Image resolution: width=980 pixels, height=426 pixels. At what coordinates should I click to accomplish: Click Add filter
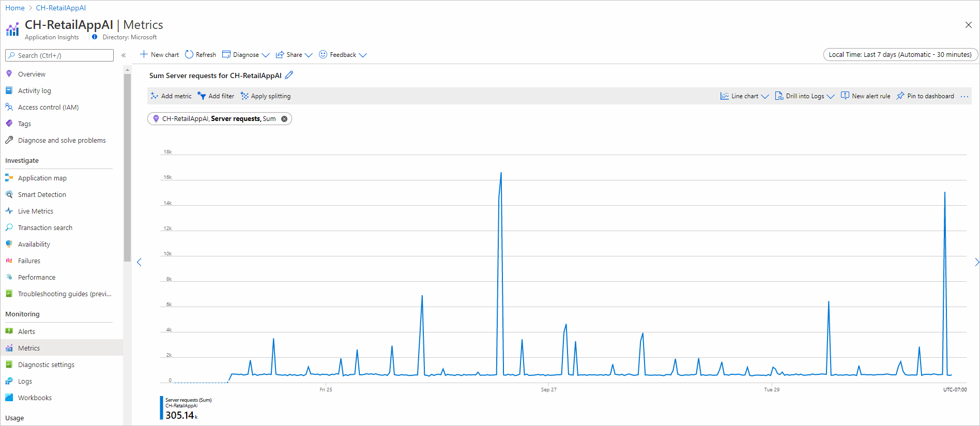(x=216, y=96)
